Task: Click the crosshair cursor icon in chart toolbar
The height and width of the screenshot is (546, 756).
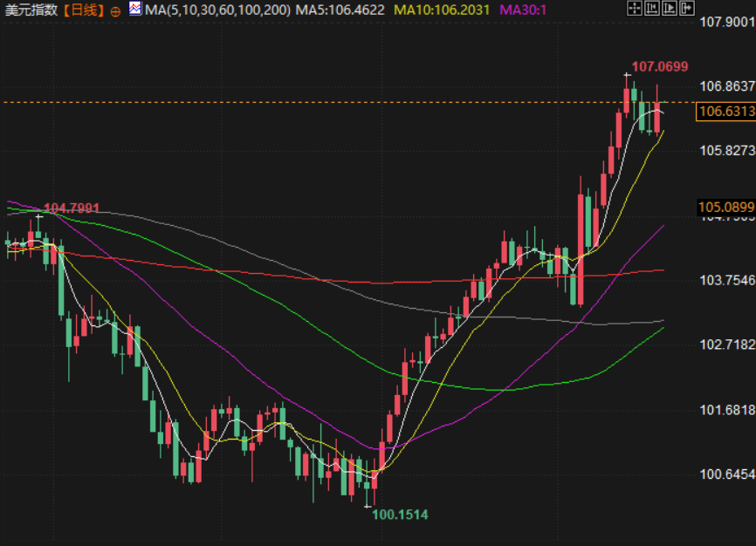Action: tap(635, 10)
